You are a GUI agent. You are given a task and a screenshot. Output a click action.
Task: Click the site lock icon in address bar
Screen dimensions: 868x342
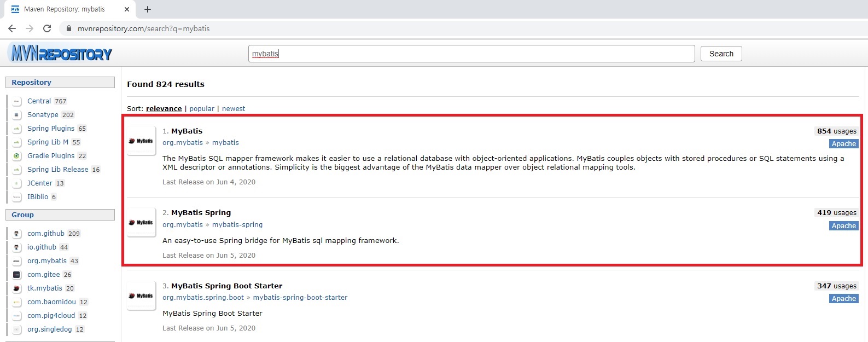click(x=69, y=28)
